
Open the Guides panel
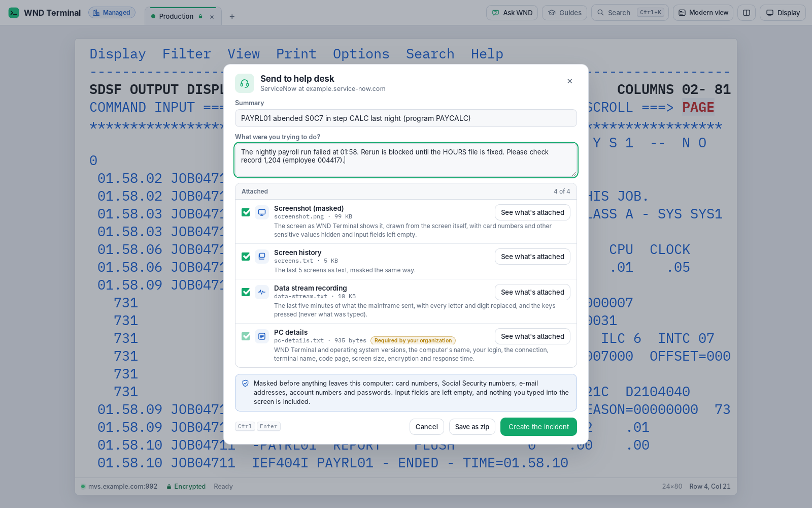point(564,13)
